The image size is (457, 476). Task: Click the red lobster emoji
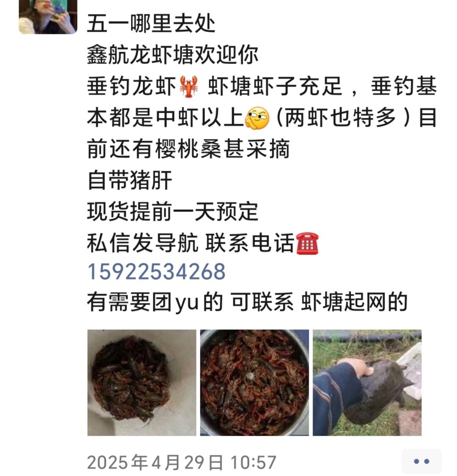click(188, 86)
